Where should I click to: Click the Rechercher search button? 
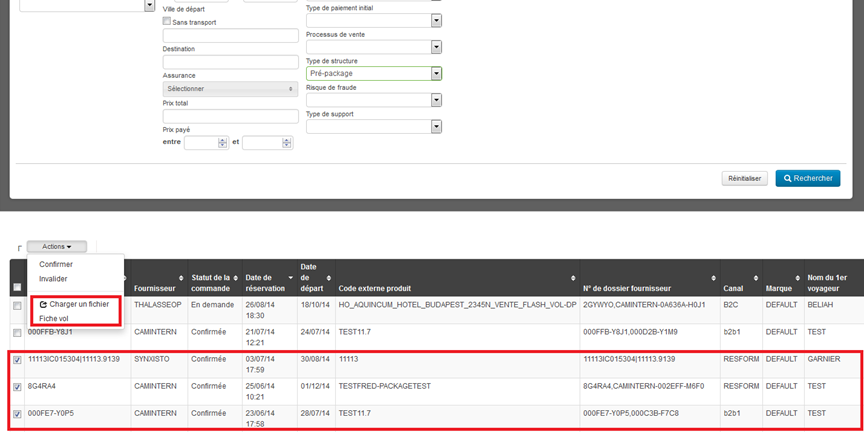(x=807, y=178)
